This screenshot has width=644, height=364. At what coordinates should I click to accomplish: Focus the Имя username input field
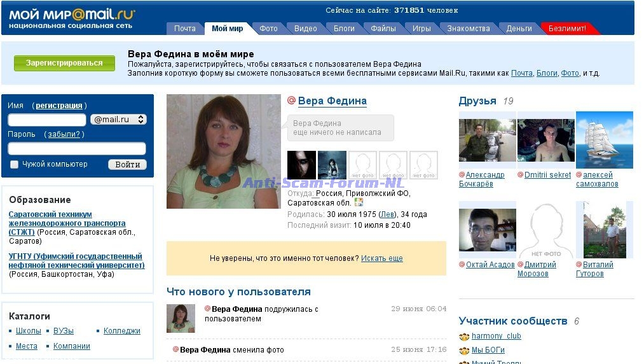click(47, 120)
